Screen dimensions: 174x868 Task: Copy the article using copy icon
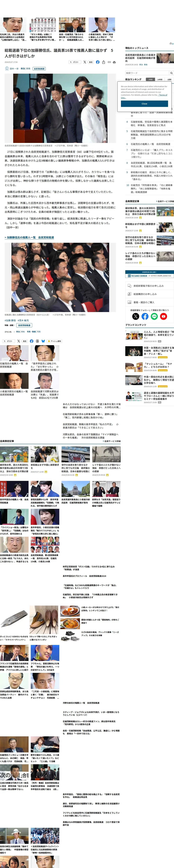pos(109,62)
